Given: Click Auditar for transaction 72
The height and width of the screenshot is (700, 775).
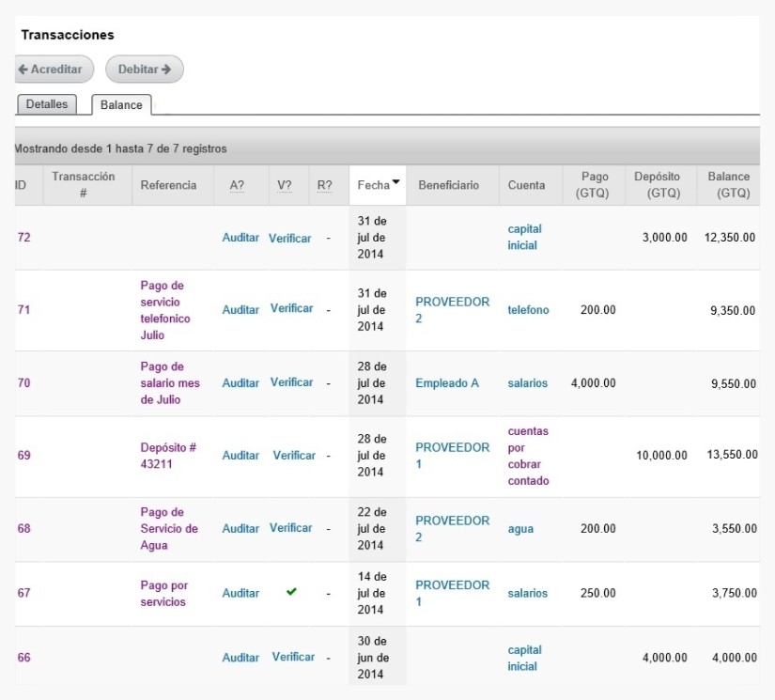Looking at the screenshot, I should pyautogui.click(x=240, y=238).
